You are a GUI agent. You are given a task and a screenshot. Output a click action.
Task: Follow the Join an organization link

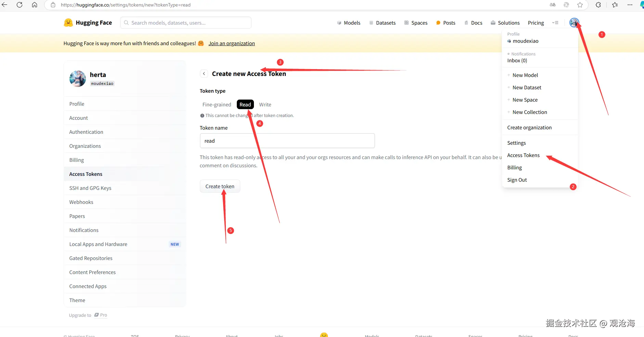pos(232,43)
